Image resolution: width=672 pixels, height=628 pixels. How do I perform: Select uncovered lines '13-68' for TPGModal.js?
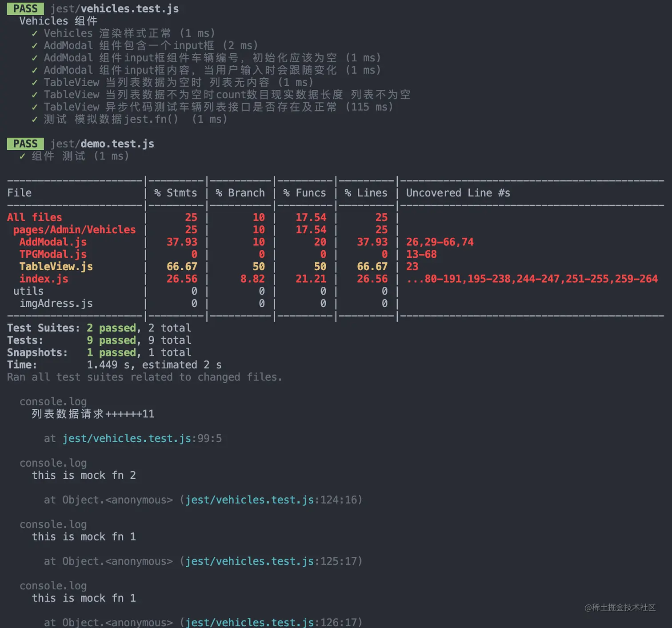point(421,254)
